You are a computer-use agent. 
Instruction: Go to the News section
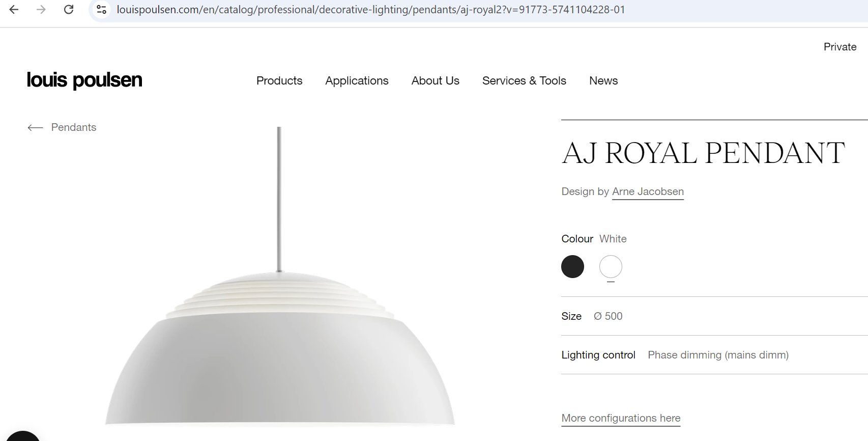tap(603, 80)
